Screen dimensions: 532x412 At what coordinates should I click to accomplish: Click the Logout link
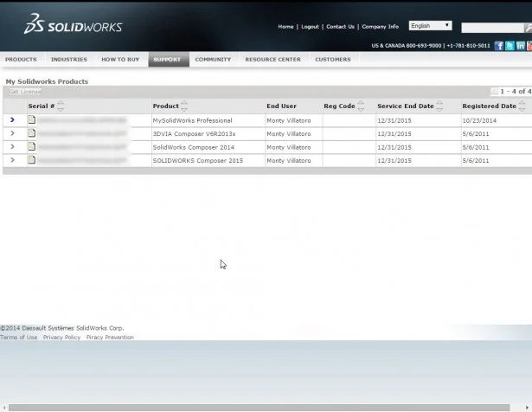point(310,27)
